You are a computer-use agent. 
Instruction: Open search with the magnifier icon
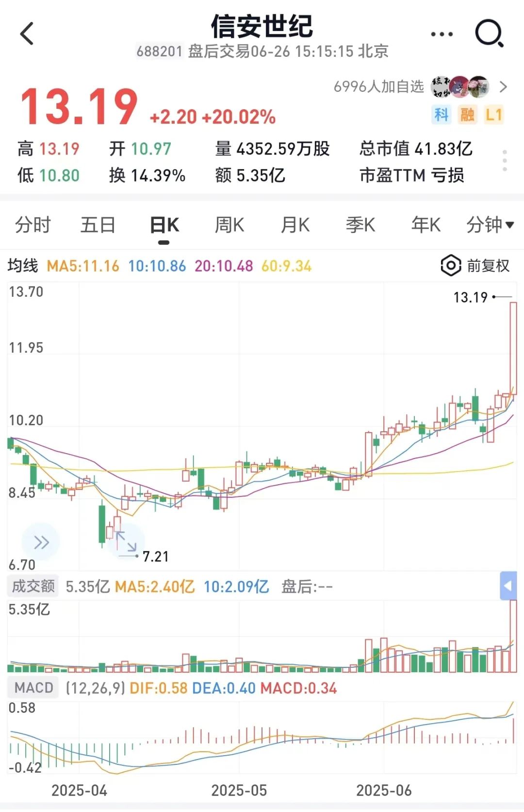(x=489, y=34)
